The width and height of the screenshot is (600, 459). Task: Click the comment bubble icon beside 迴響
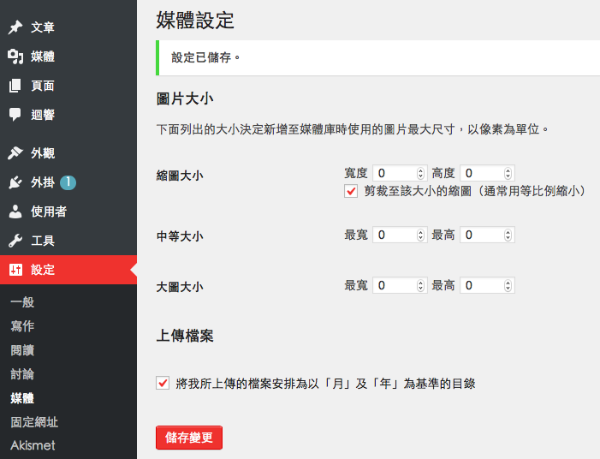pos(15,114)
